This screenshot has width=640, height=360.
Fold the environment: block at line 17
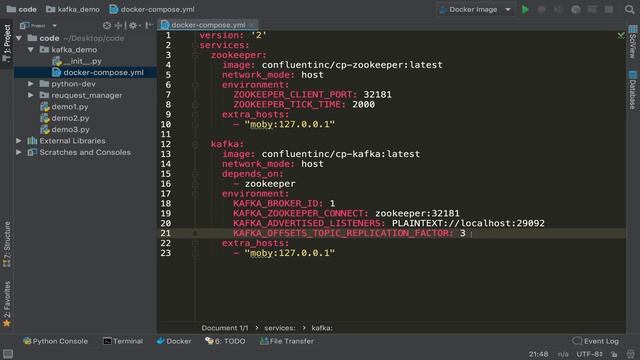point(195,194)
